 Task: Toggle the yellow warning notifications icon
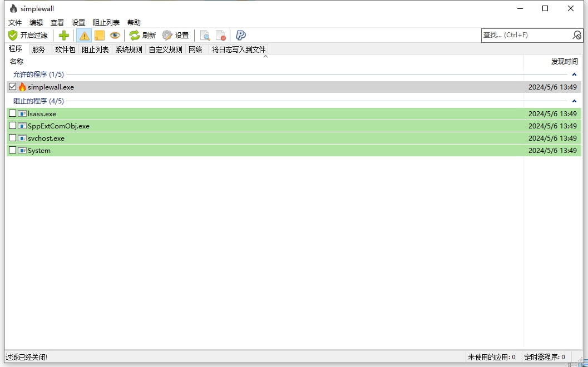coord(84,36)
